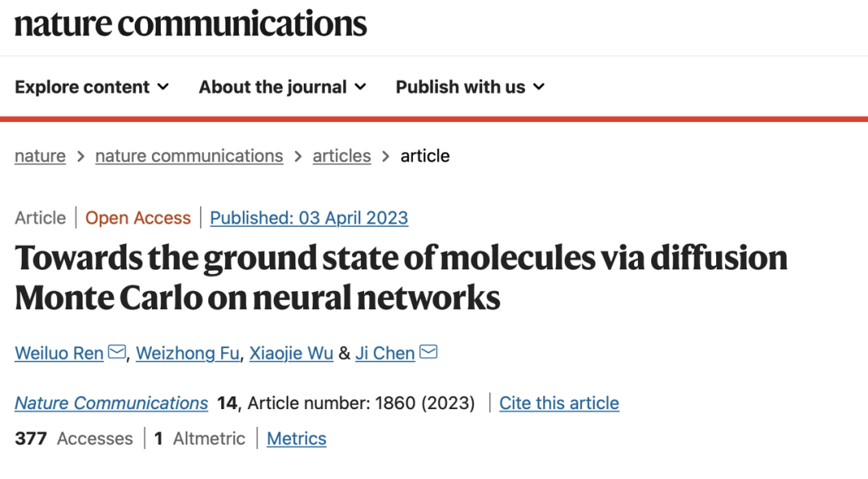Viewport: 868px width, 479px height.
Task: Expand the Explore content menu
Action: pos(92,87)
